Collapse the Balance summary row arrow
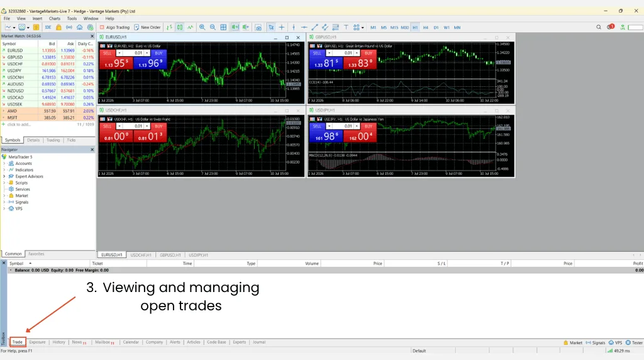644x360 pixels. [11, 271]
